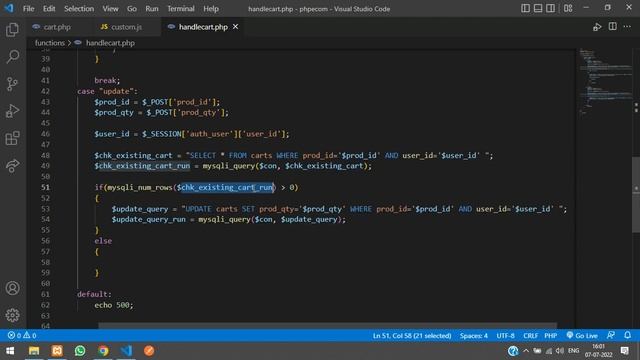
Task: Open the Search view in activity bar
Action: tap(12, 56)
